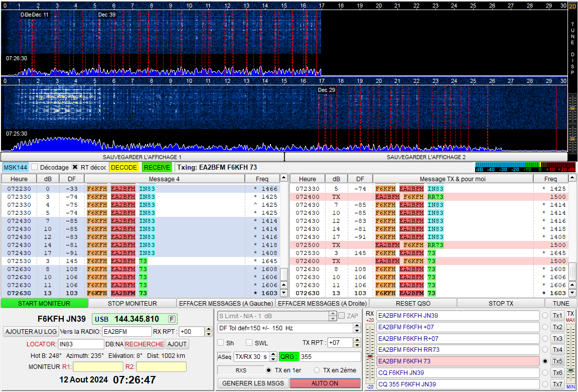Click the F button beside the frequency
578x392 pixels.
[172, 319]
